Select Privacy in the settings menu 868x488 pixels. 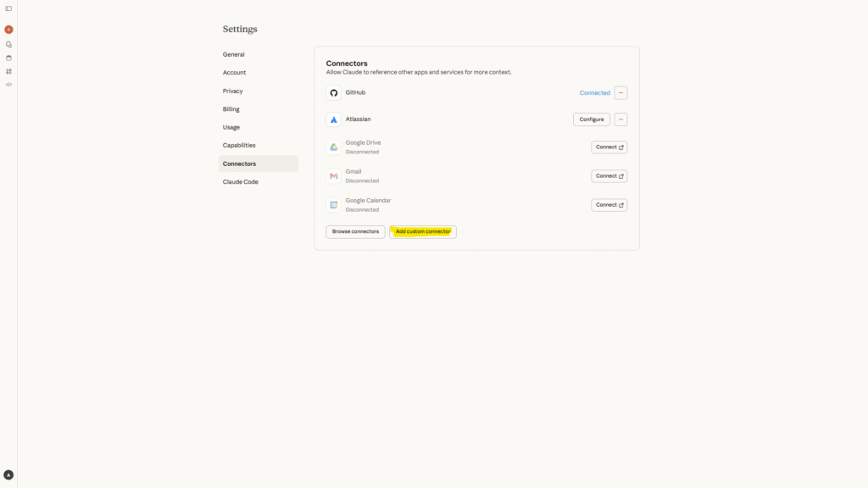[x=233, y=91]
